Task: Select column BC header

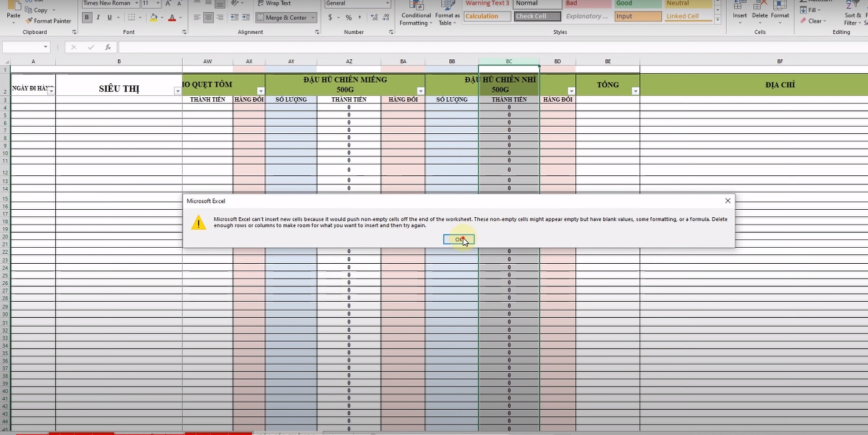Action: coord(509,61)
